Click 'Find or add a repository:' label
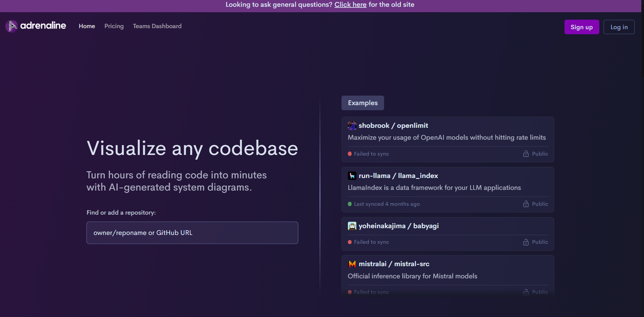Viewport: 644px width, 317px height. [121, 213]
